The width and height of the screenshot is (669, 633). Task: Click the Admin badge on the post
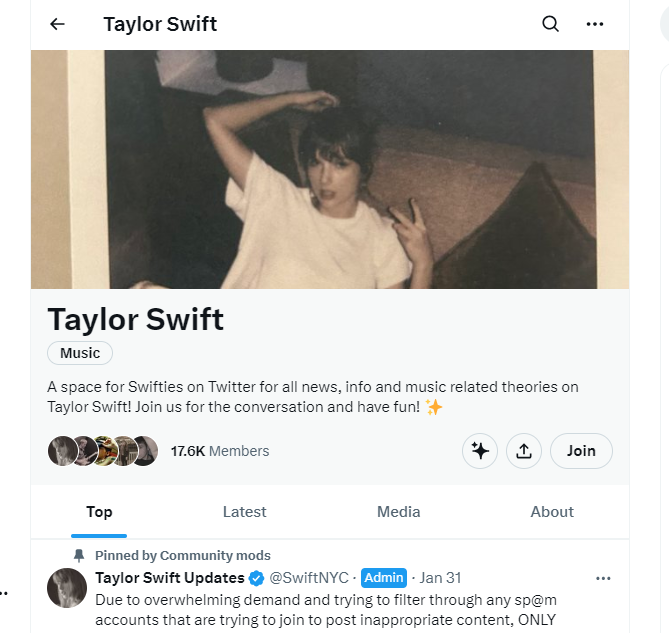(384, 578)
